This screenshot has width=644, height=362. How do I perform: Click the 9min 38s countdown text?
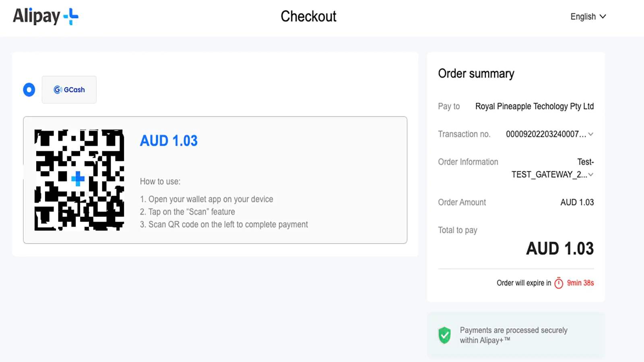(580, 283)
